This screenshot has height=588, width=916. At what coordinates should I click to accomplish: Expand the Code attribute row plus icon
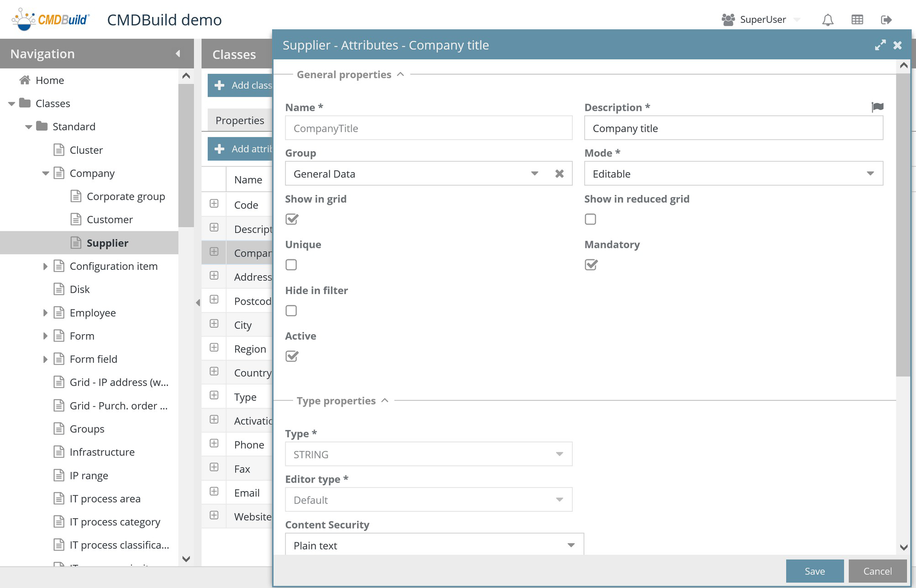tap(214, 204)
